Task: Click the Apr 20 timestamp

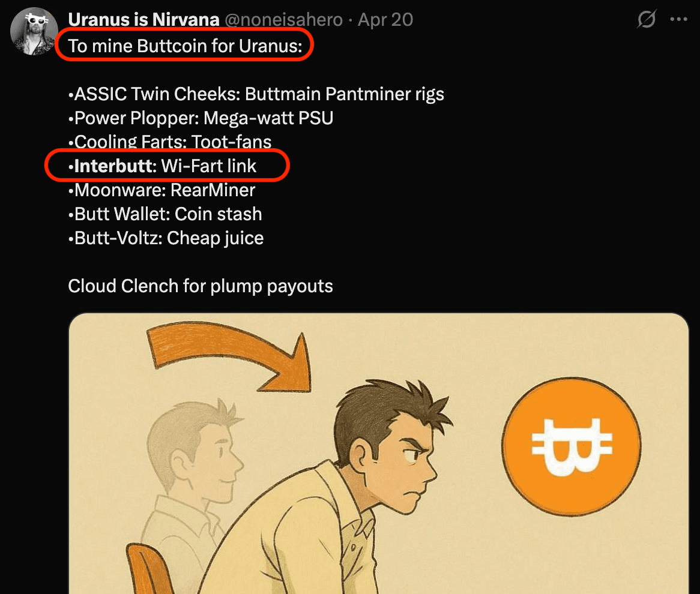Action: point(385,20)
